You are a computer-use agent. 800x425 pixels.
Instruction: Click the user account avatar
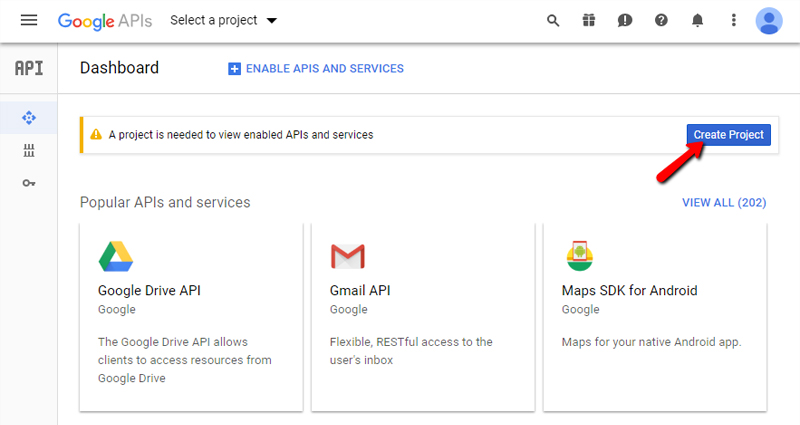[769, 21]
